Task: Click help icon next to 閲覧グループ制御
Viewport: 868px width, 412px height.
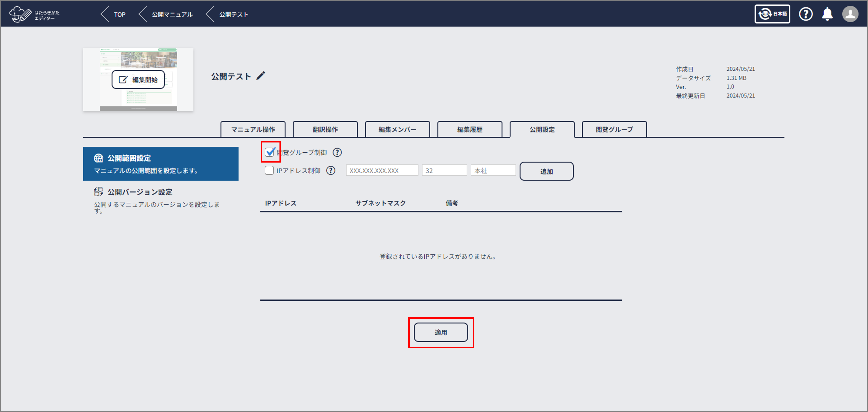Action: click(x=337, y=153)
